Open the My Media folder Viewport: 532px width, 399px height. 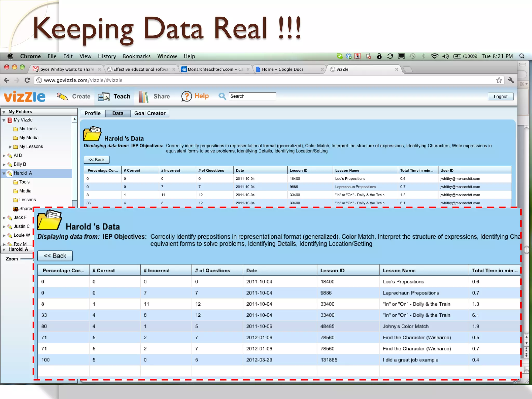[x=26, y=138]
